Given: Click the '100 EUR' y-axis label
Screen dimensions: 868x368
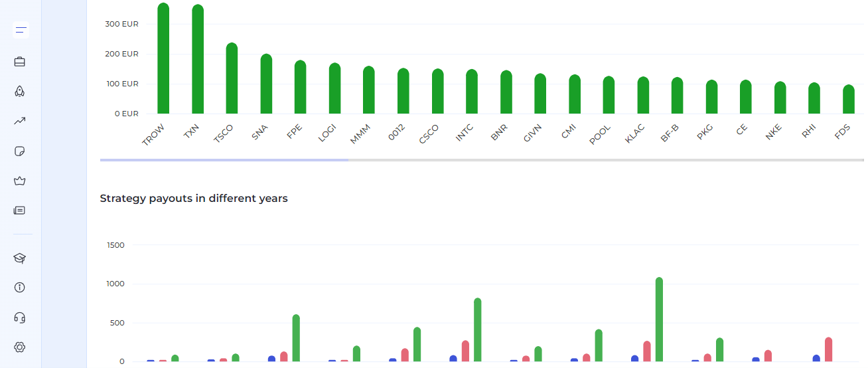Looking at the screenshot, I should coord(122,84).
